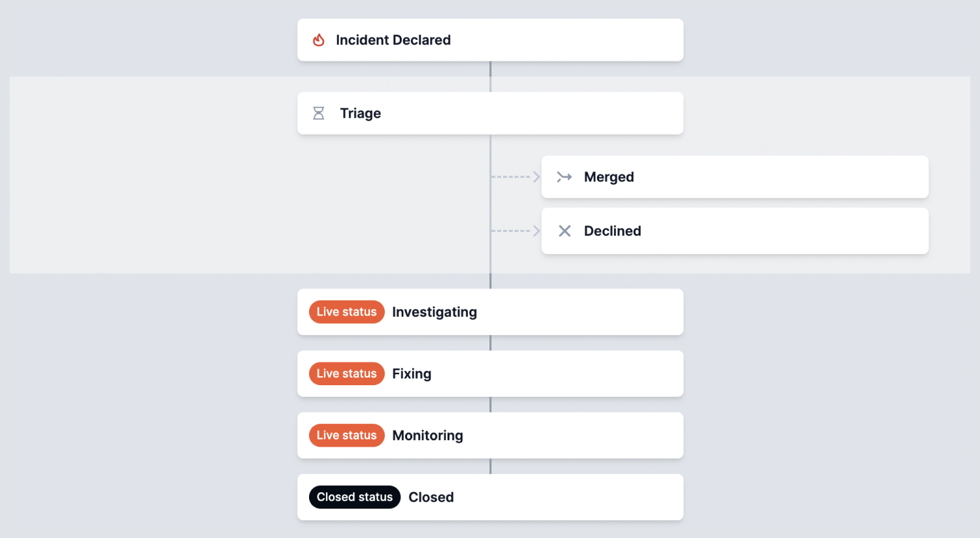Click the Merged text label
The image size is (980, 538).
coord(609,177)
